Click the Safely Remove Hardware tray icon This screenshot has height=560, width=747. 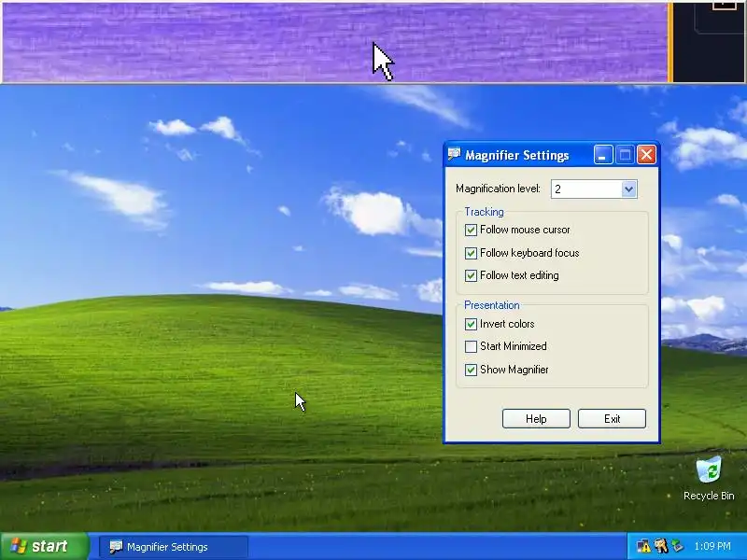(677, 546)
